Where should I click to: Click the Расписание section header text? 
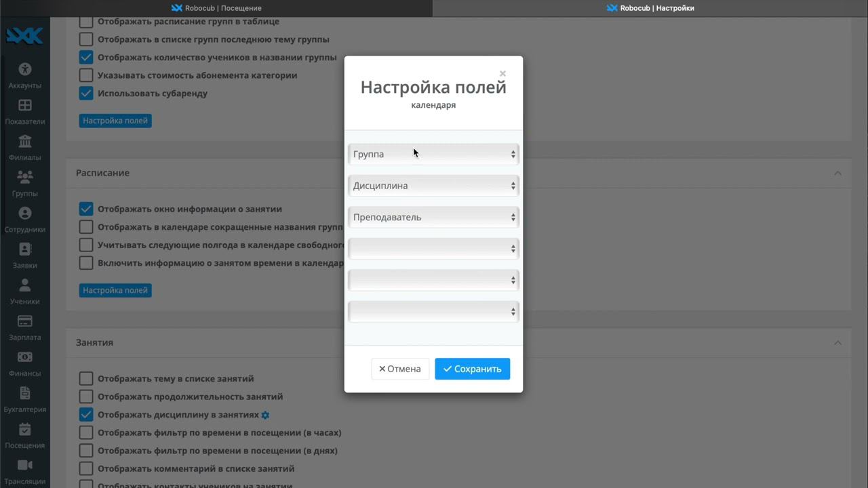(102, 173)
